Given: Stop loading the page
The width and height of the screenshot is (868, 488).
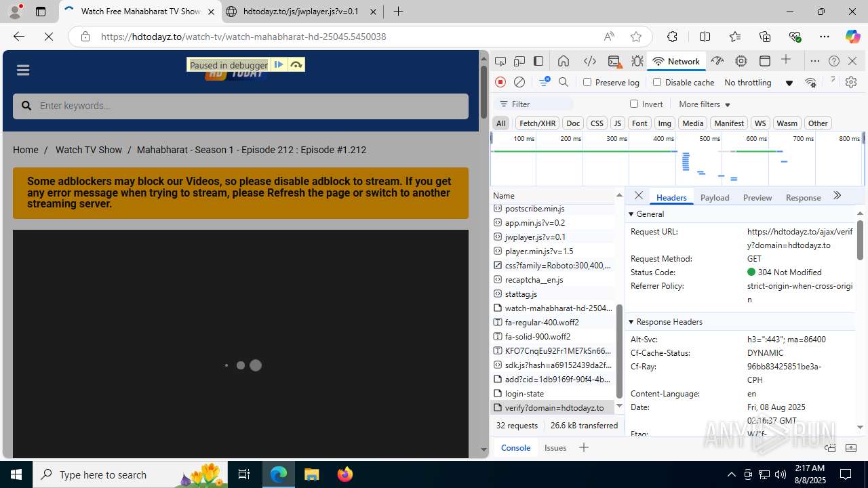Looking at the screenshot, I should (49, 37).
